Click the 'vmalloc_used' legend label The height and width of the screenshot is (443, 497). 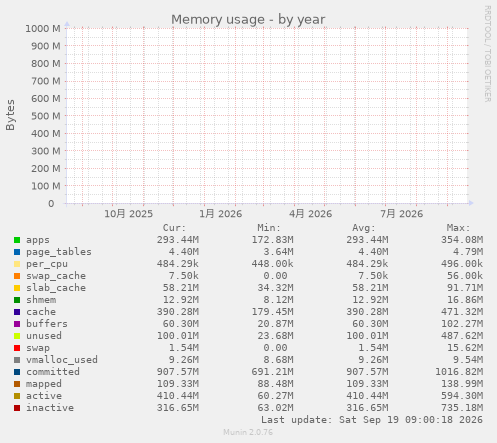point(62,360)
